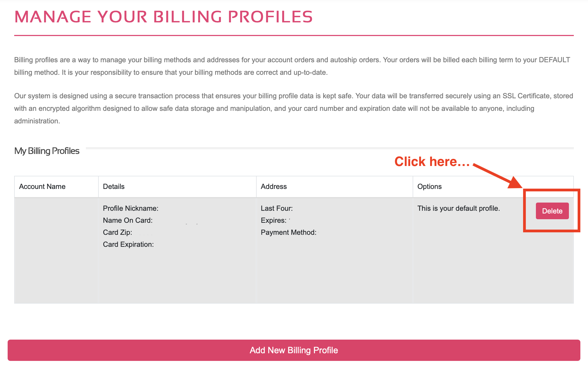Click the Name On Card label
This screenshot has height=368, width=588.
point(128,220)
